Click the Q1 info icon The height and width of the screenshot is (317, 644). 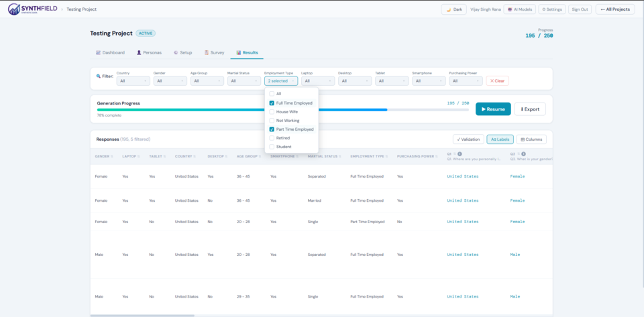click(460, 153)
